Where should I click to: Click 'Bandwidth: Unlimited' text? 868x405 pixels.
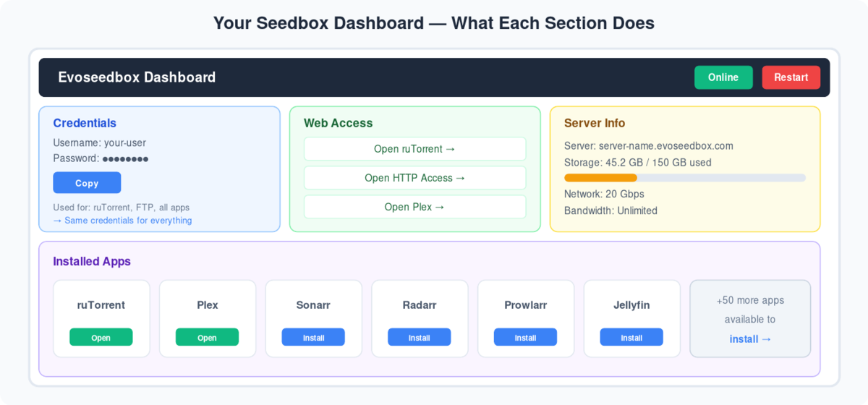pos(610,210)
